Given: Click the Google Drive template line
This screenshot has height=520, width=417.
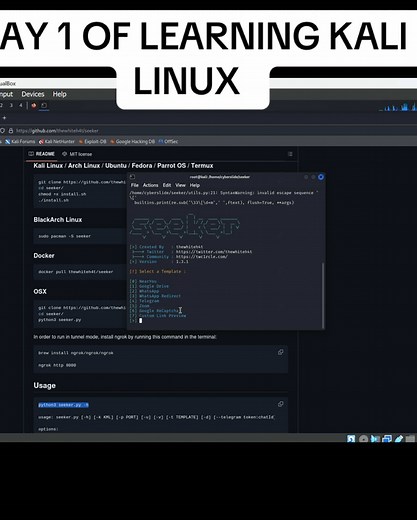Looking at the screenshot, I should 149,286.
